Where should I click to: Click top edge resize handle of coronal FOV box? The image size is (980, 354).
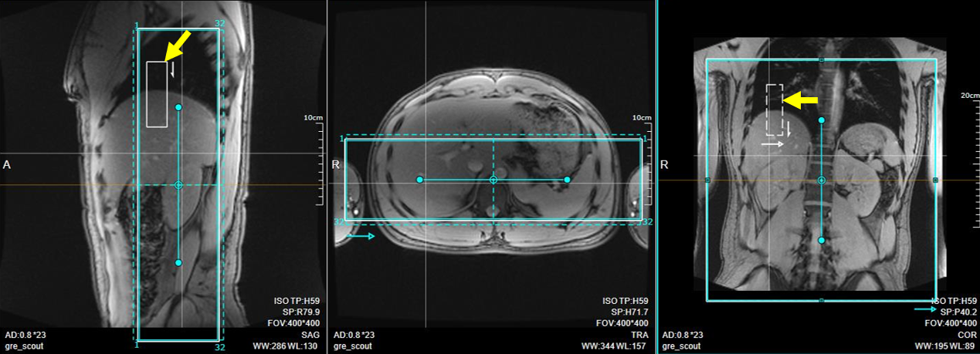click(822, 59)
